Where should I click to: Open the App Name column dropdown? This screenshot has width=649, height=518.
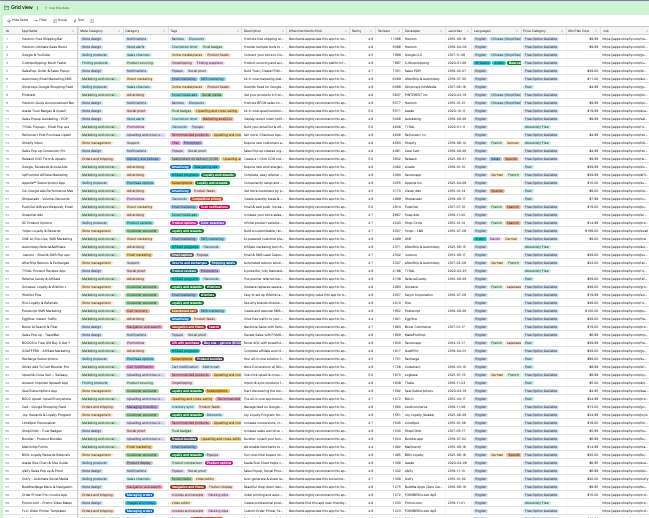pos(73,31)
